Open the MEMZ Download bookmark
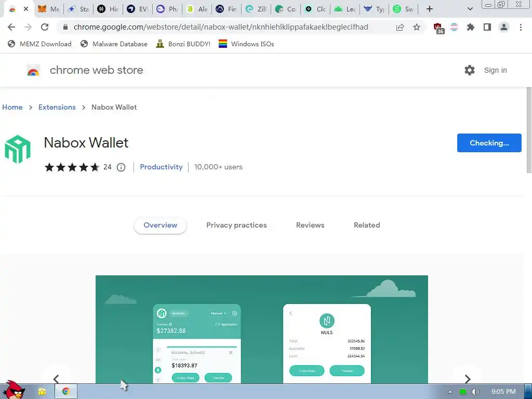532x399 pixels. 39,44
